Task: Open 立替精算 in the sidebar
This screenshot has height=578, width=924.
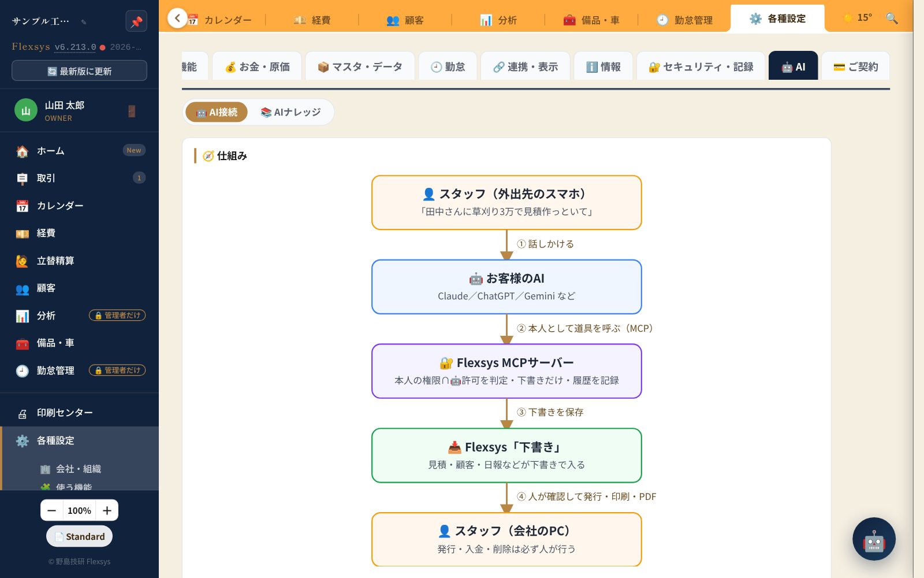Action: 80,261
